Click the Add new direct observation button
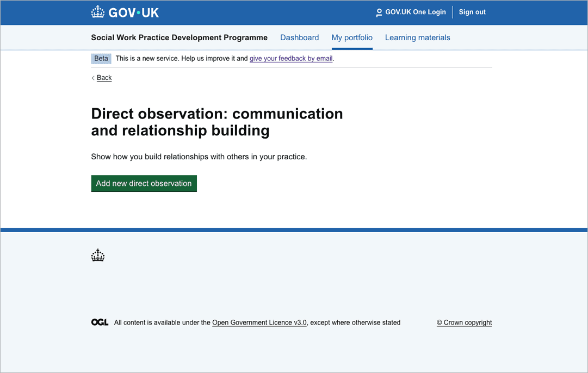Viewport: 588px width, 373px height. click(x=144, y=183)
